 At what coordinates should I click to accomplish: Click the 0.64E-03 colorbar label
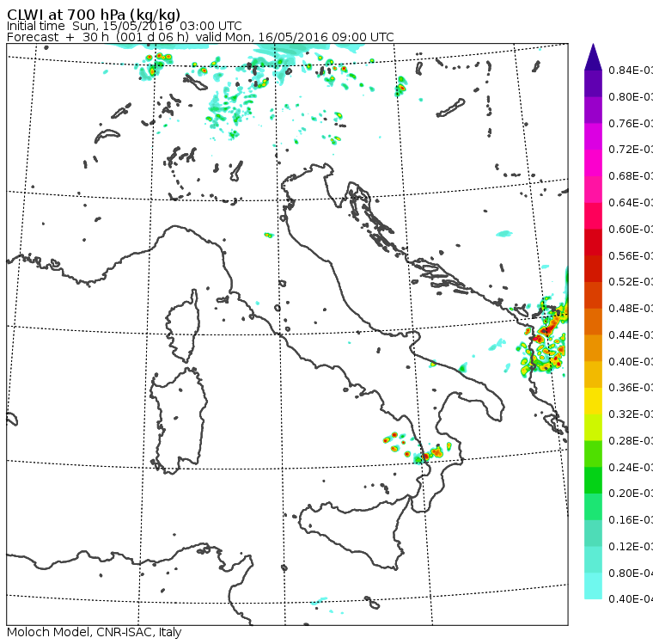(630, 203)
